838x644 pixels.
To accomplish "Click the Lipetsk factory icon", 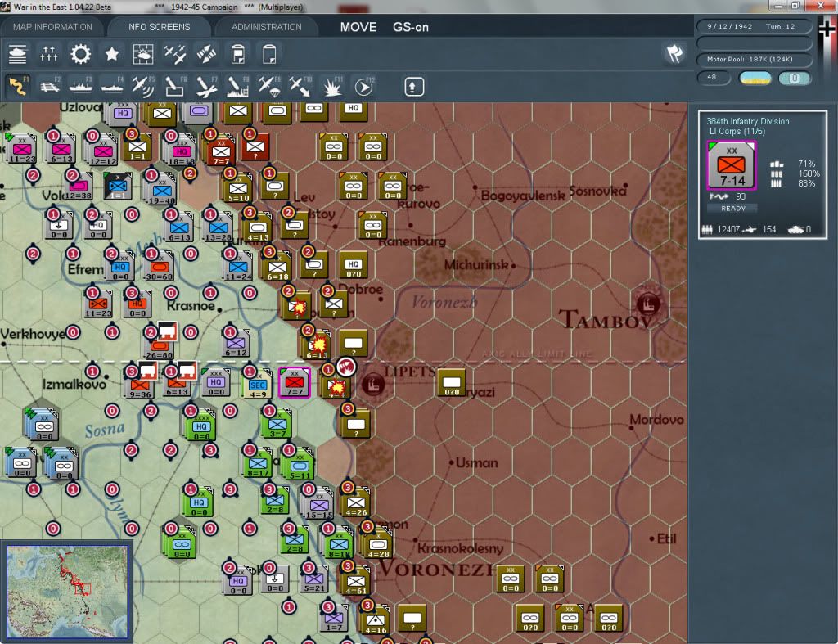I will 372,383.
